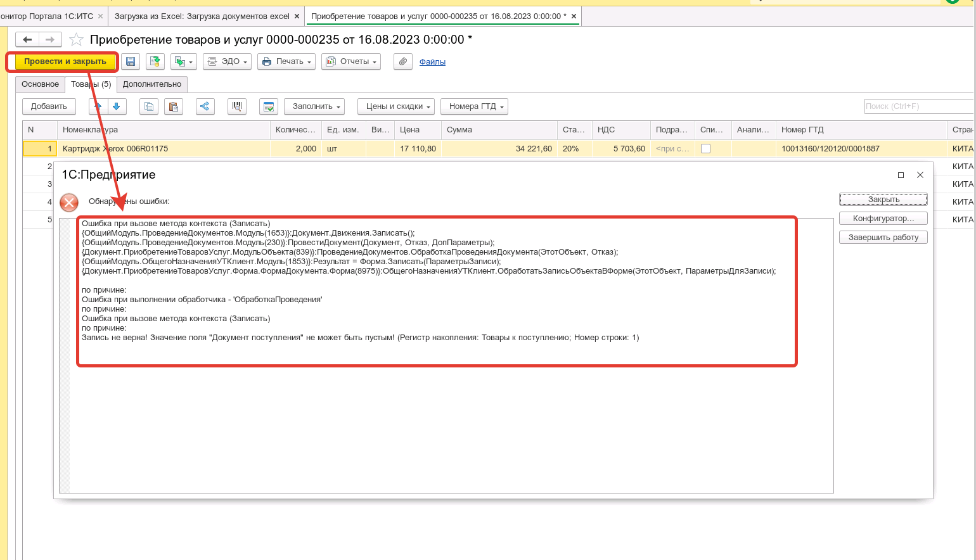Open the ЭДО dropdown menu

point(228,61)
